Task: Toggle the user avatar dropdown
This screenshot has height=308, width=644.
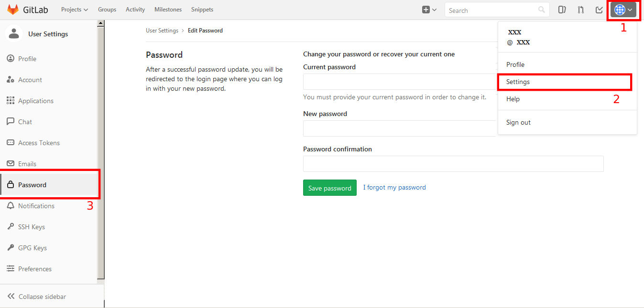Action: [623, 10]
